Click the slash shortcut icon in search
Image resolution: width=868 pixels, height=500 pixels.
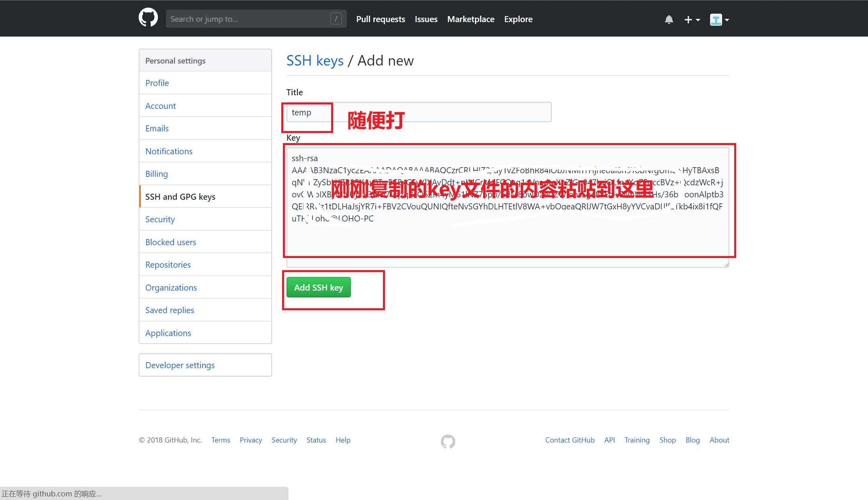click(336, 18)
